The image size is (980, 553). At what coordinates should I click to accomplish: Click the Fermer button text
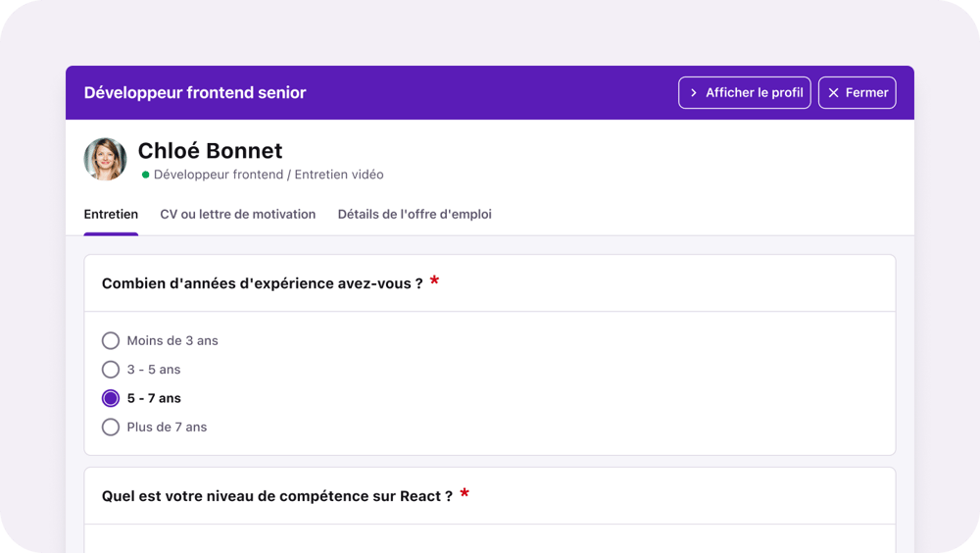[866, 93]
